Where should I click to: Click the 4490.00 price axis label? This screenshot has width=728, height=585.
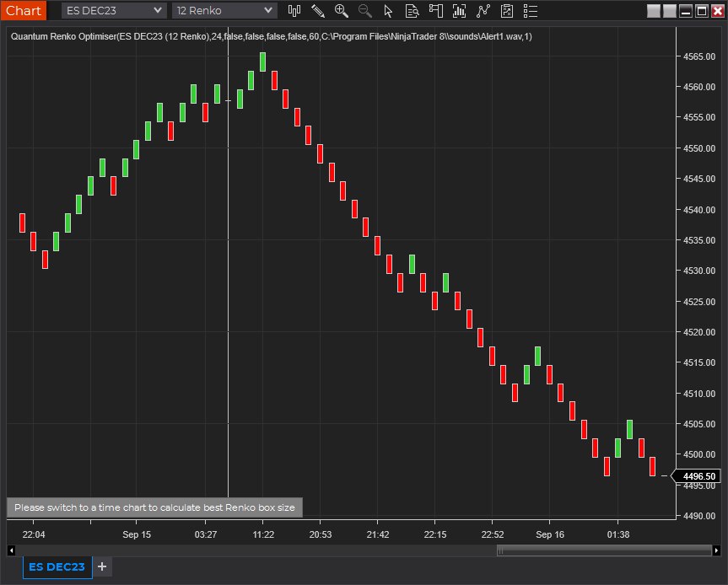(x=699, y=516)
